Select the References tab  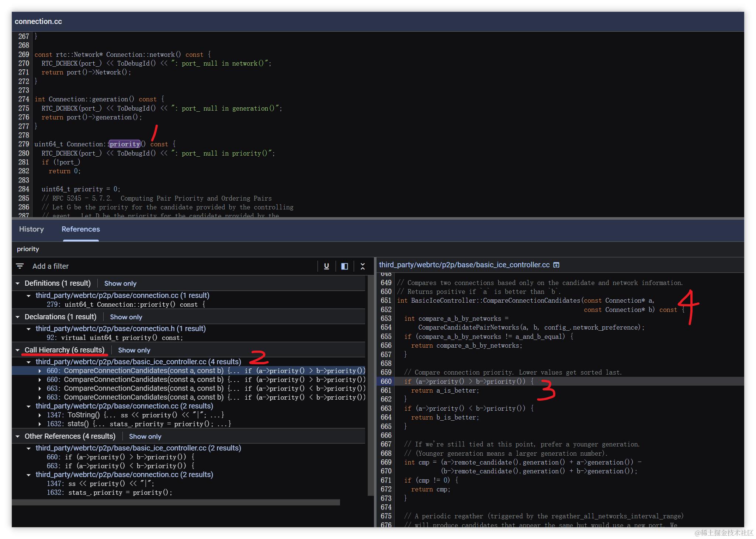pyautogui.click(x=80, y=229)
